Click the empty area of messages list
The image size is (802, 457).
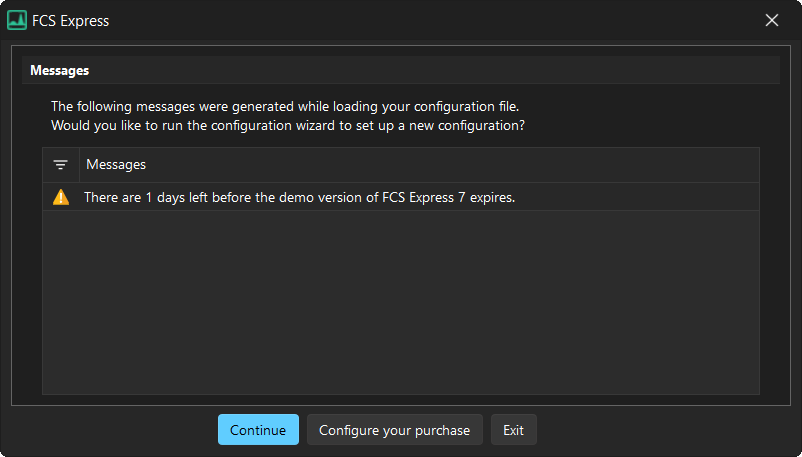point(400,300)
